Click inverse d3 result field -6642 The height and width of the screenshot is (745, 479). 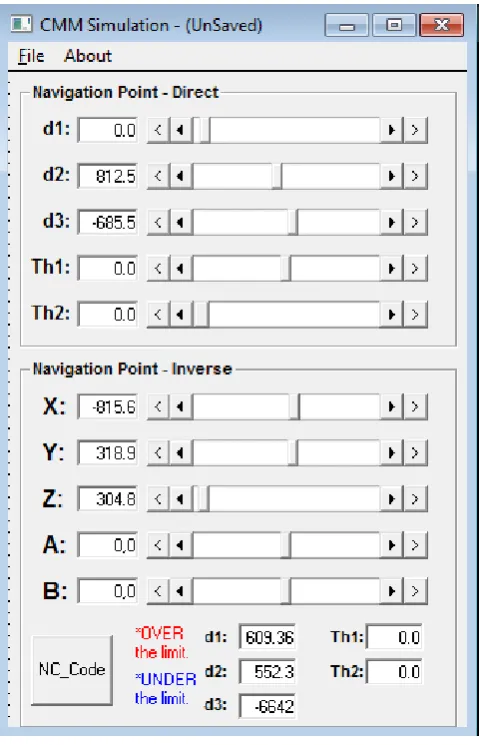tap(268, 707)
